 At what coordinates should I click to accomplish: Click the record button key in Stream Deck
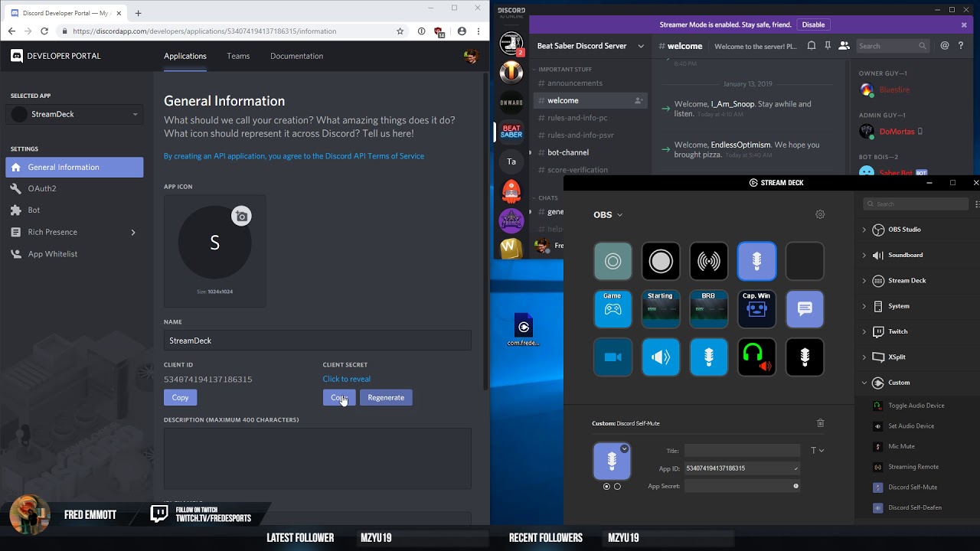pos(661,262)
